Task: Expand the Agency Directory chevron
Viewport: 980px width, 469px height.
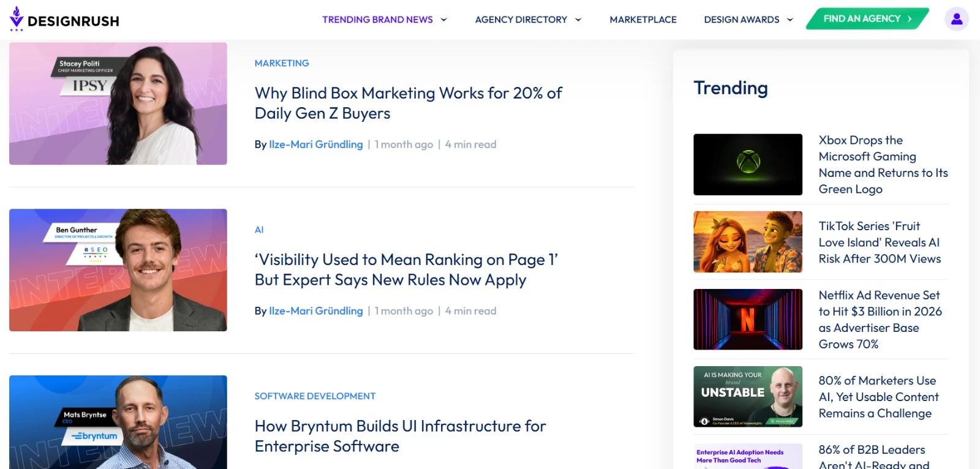Action: coord(578,20)
